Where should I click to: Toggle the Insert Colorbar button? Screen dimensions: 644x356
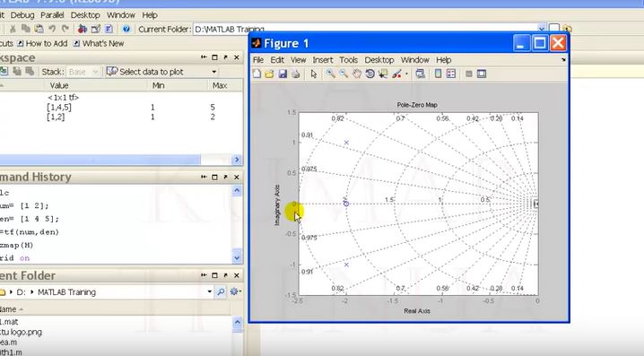[439, 74]
